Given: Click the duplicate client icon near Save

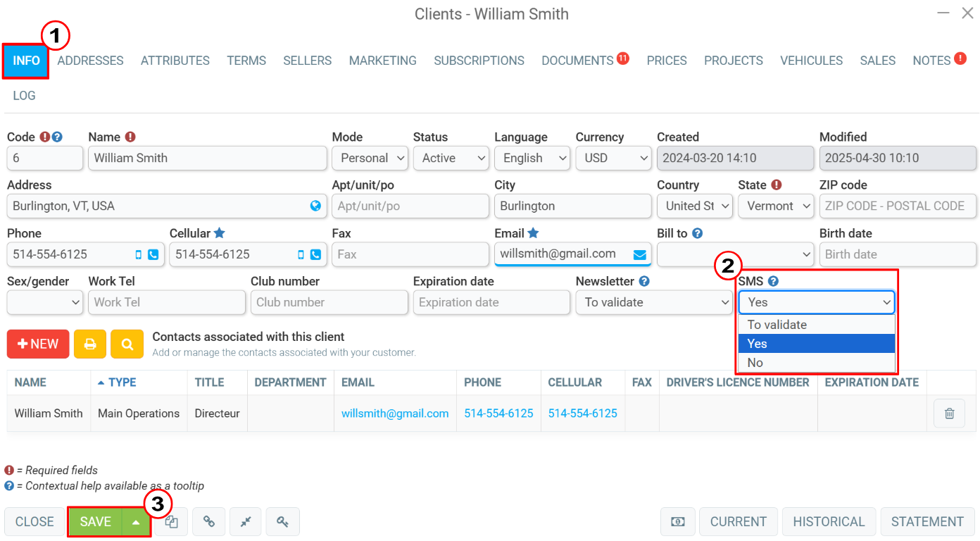Looking at the screenshot, I should click(x=171, y=521).
